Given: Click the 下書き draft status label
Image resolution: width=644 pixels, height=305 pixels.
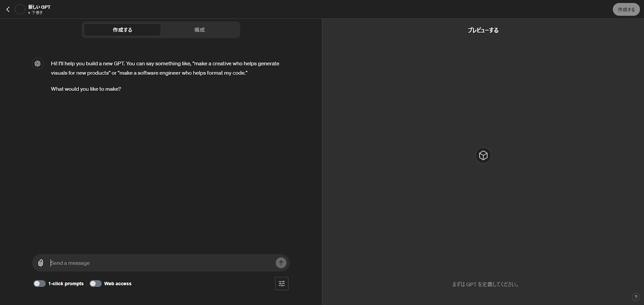Looking at the screenshot, I should point(37,13).
